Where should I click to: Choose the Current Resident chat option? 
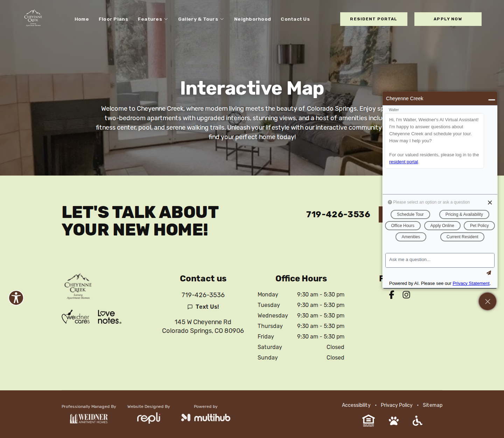coord(462,237)
